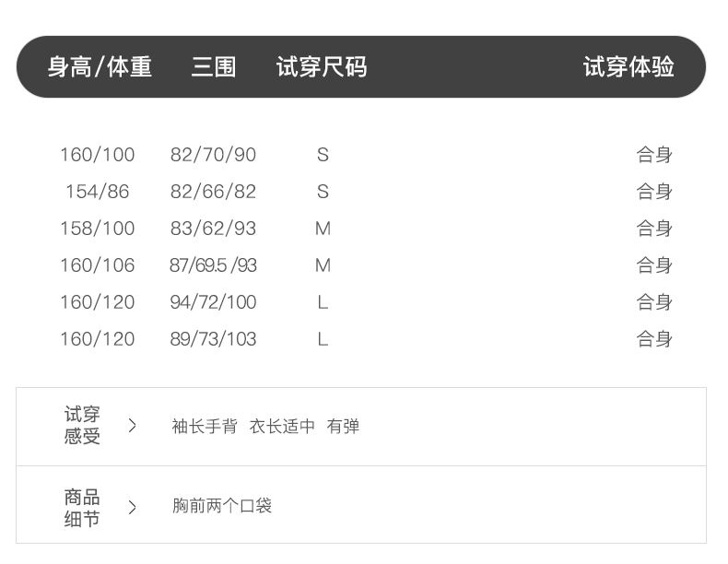Click the 89/73/103 measurements entry
The height and width of the screenshot is (564, 728).
point(213,339)
